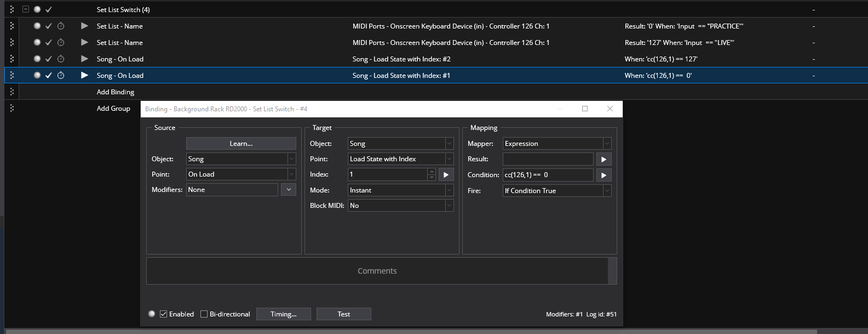
Task: Click the activity indicator LED on the selected binding row
Action: click(x=37, y=75)
